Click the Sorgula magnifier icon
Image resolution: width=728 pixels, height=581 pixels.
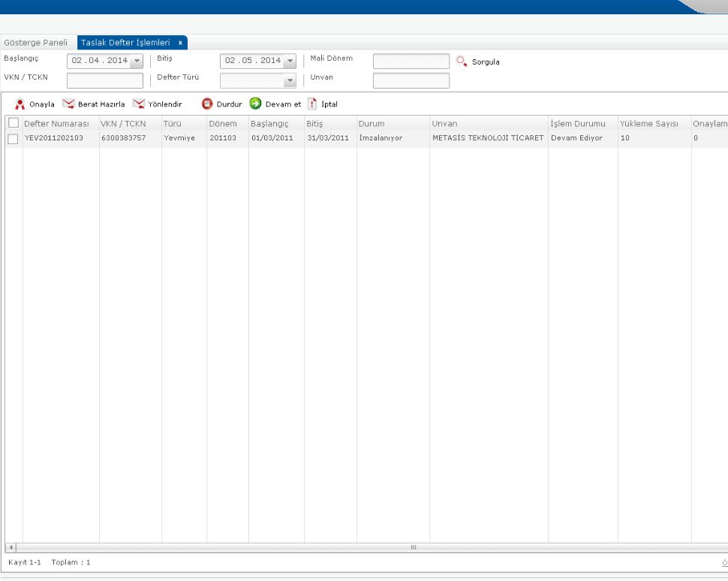462,62
